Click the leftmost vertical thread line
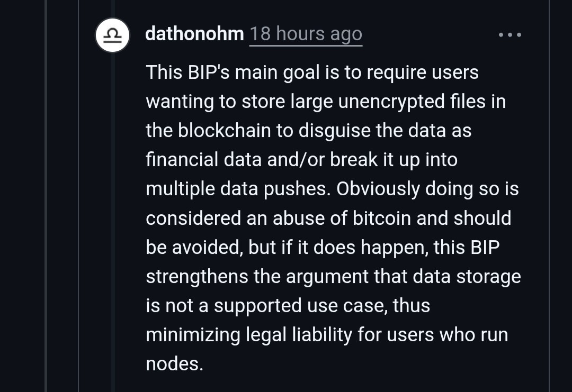Image resolution: width=572 pixels, height=392 pixels. (46, 212)
